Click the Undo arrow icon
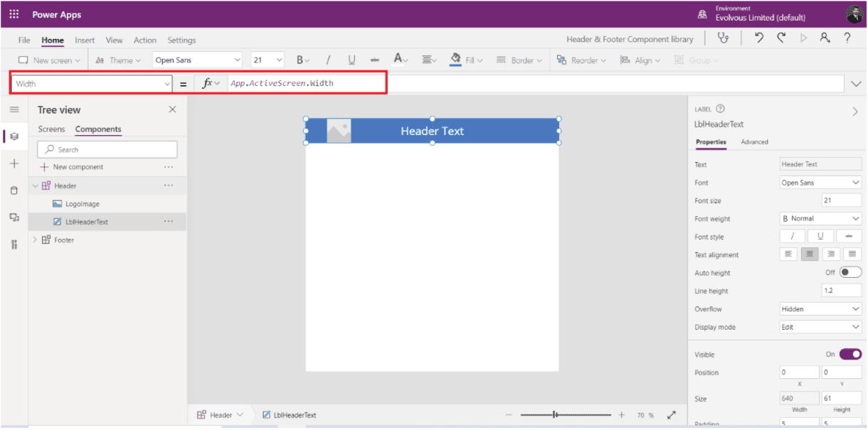This screenshot has height=430, width=868. coord(759,39)
